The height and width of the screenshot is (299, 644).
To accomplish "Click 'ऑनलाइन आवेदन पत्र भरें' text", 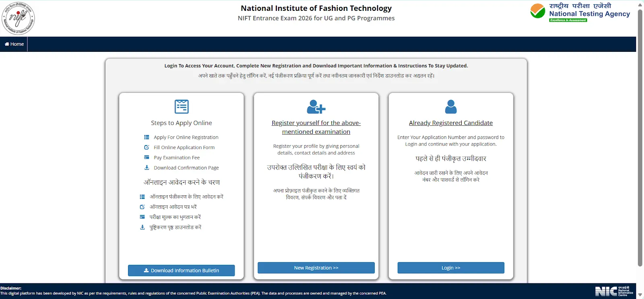I will point(173,207).
